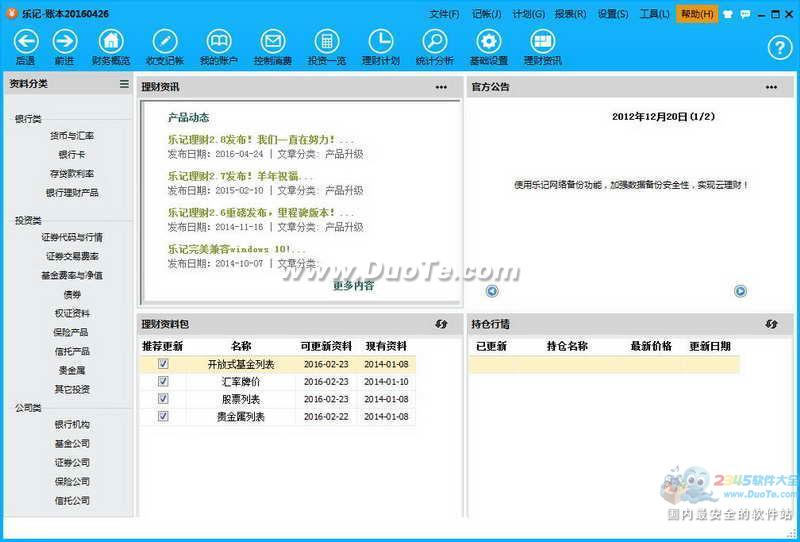Select 基金公司 in sidebar

[x=72, y=444]
